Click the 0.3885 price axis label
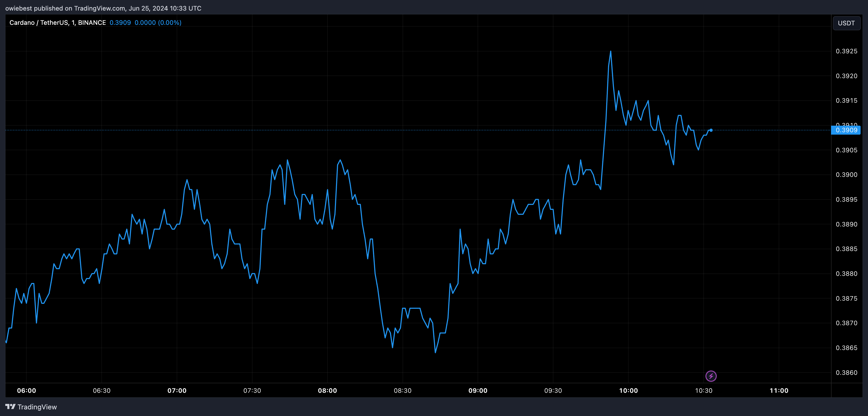This screenshot has width=868, height=416. [x=846, y=249]
